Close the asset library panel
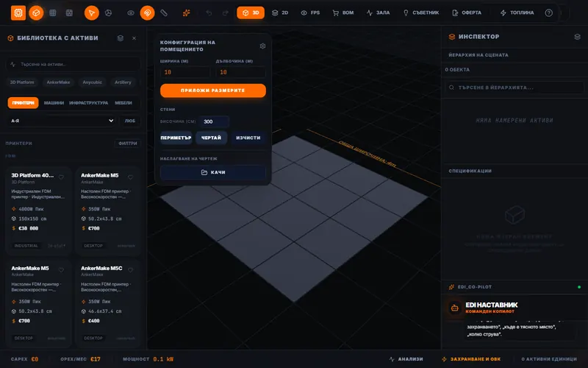 click(x=135, y=38)
